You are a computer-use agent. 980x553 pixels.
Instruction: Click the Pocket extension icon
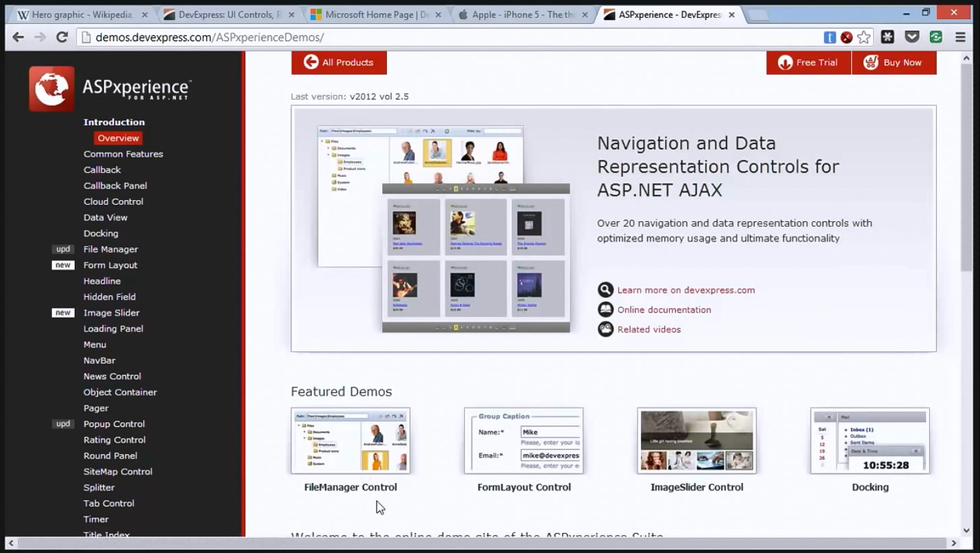[912, 38]
